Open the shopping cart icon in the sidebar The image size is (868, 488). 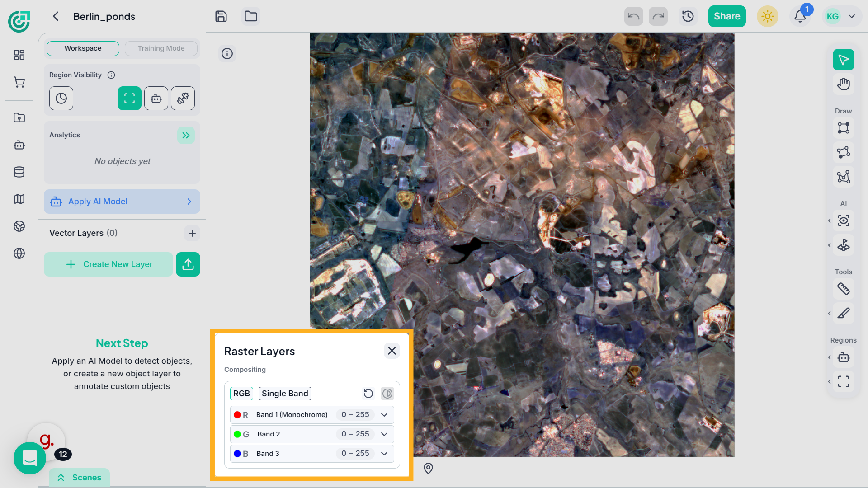pyautogui.click(x=19, y=82)
